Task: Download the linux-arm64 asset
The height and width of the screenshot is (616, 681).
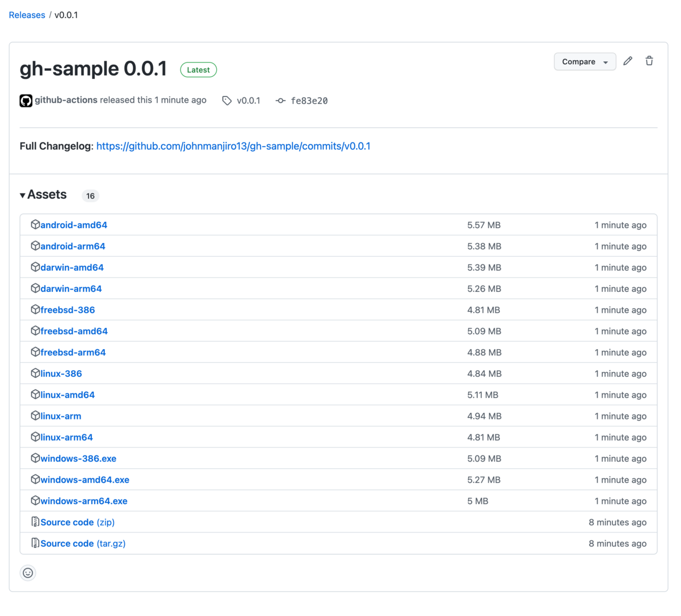Action: point(66,437)
